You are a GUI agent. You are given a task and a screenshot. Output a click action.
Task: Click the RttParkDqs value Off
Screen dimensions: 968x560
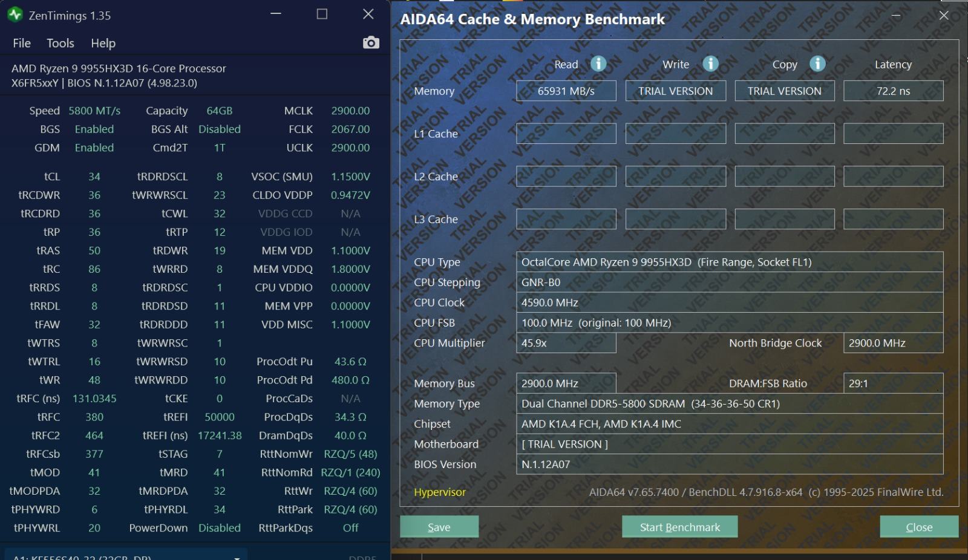click(350, 528)
